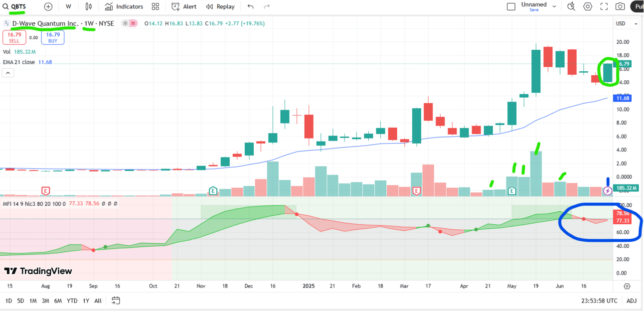Click the 16.79 SELL button
Image resolution: width=644 pixels, height=311 pixels.
14,37
